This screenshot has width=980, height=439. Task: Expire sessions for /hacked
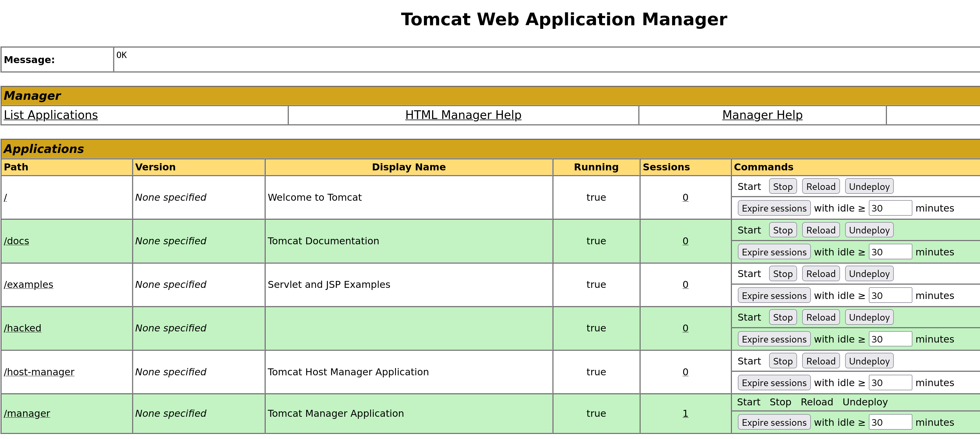click(774, 339)
